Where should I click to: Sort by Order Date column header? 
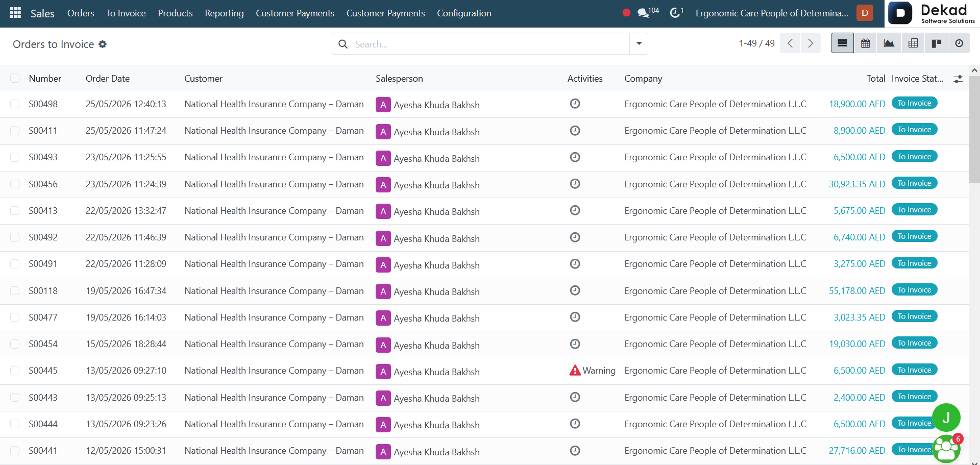pos(108,79)
